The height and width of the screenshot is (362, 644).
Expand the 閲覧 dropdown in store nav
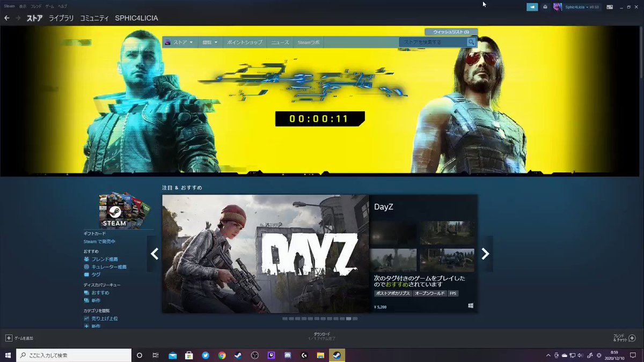pos(210,42)
